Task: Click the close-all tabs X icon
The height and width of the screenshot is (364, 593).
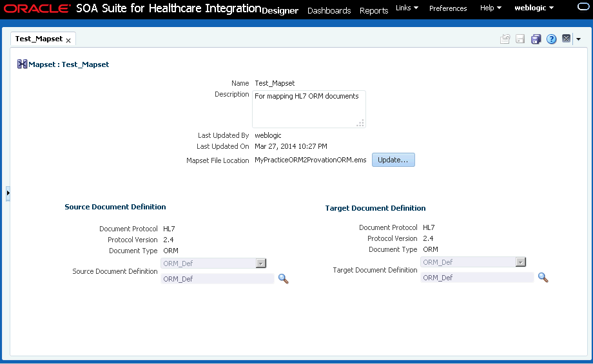Action: click(566, 39)
